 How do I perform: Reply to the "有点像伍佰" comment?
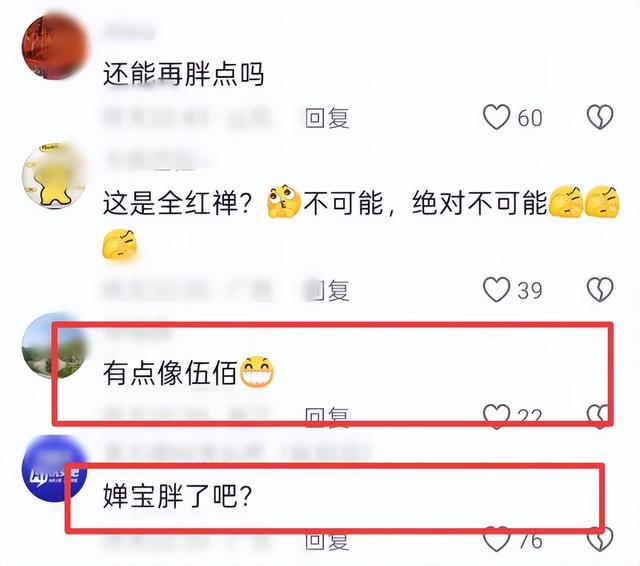point(327,417)
